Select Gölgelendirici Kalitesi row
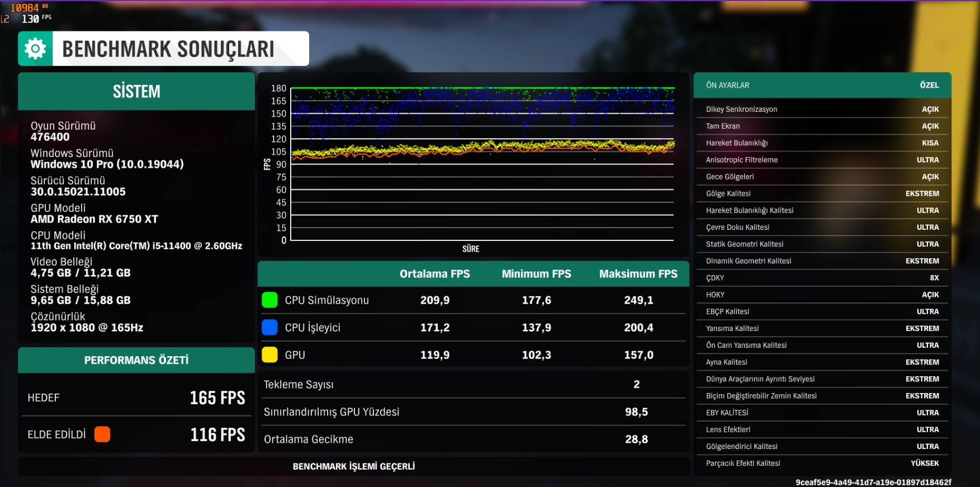980x487 pixels. [x=822, y=446]
